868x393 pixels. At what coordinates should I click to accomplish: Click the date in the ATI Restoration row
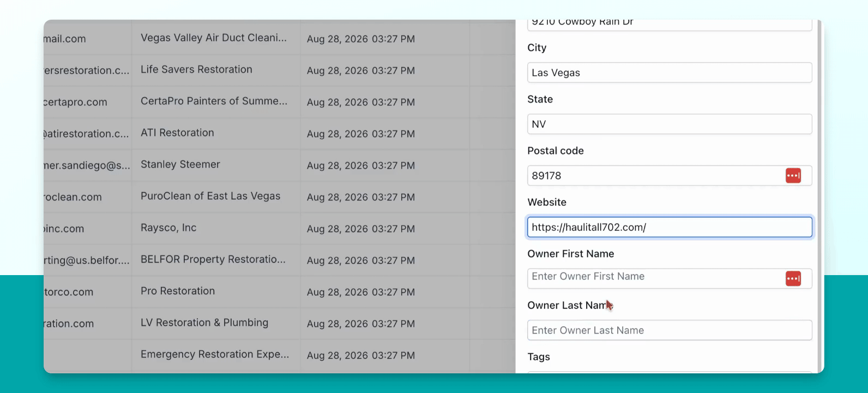[x=361, y=134]
